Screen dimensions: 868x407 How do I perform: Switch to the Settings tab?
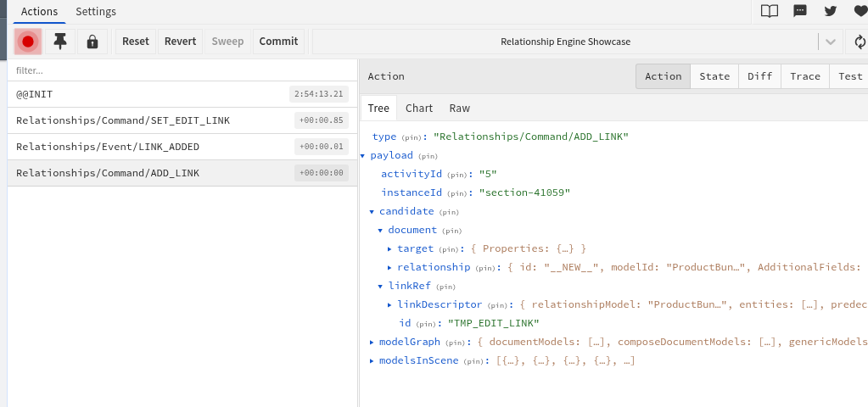pos(96,11)
